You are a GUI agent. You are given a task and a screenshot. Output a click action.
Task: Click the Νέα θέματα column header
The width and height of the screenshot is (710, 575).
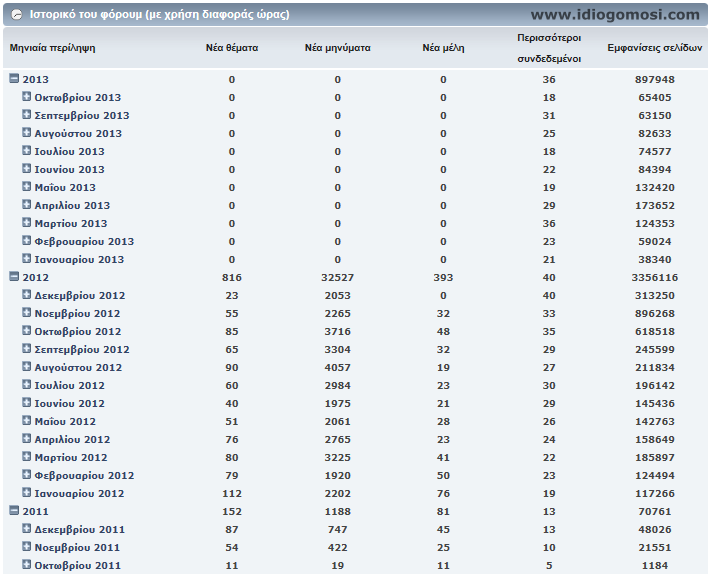[x=232, y=48]
